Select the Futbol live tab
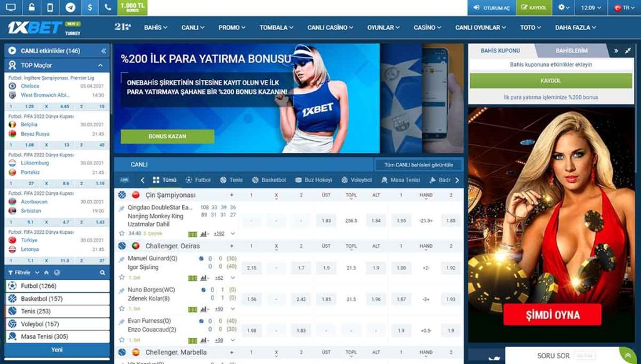 click(x=198, y=179)
